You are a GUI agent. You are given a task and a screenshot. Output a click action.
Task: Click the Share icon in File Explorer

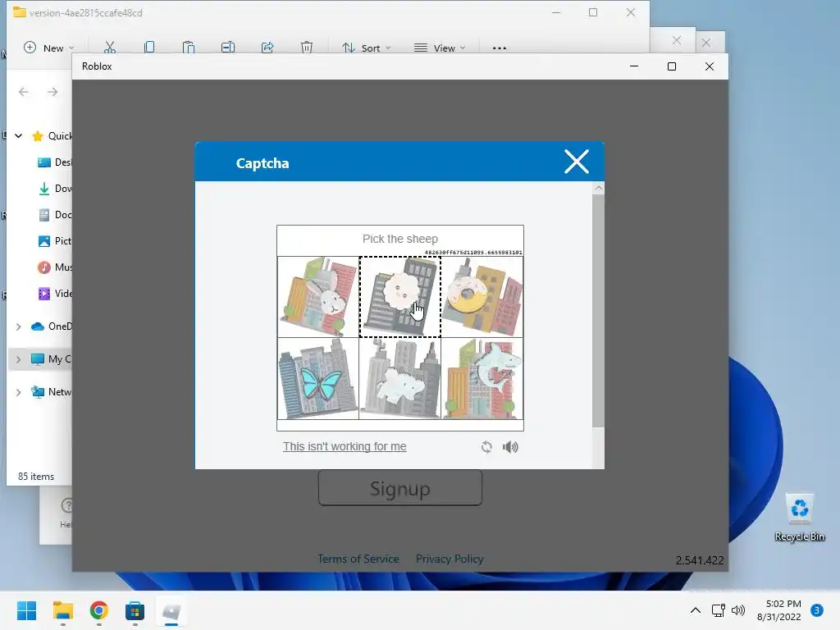267,48
